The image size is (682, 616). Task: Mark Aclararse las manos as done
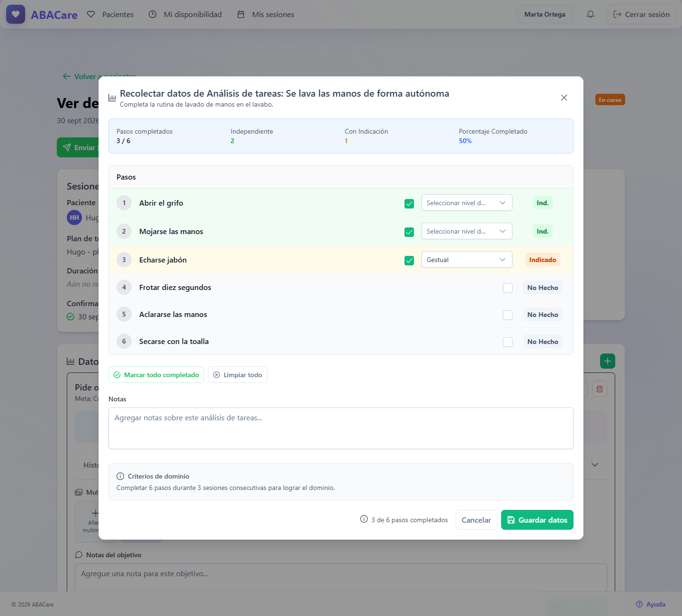(508, 315)
